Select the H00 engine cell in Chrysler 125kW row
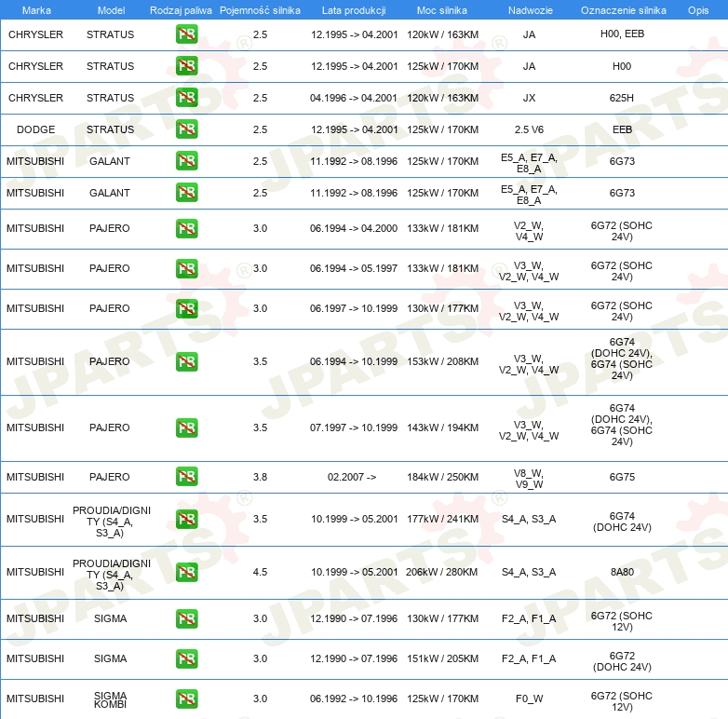The width and height of the screenshot is (728, 719). pos(622,66)
